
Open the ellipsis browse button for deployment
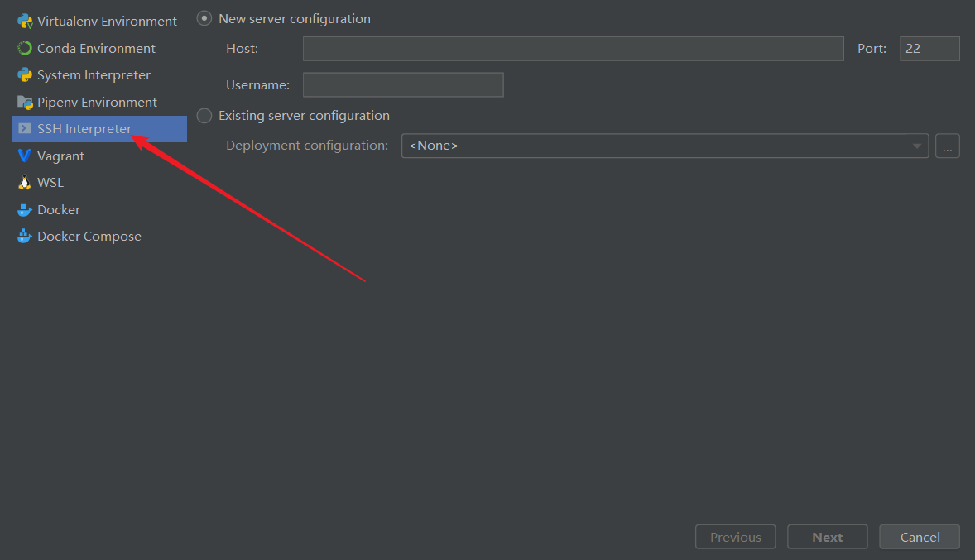948,146
